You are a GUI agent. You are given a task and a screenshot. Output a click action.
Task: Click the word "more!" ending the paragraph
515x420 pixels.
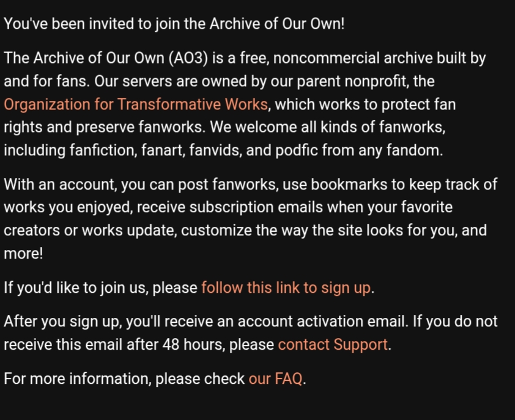click(23, 253)
